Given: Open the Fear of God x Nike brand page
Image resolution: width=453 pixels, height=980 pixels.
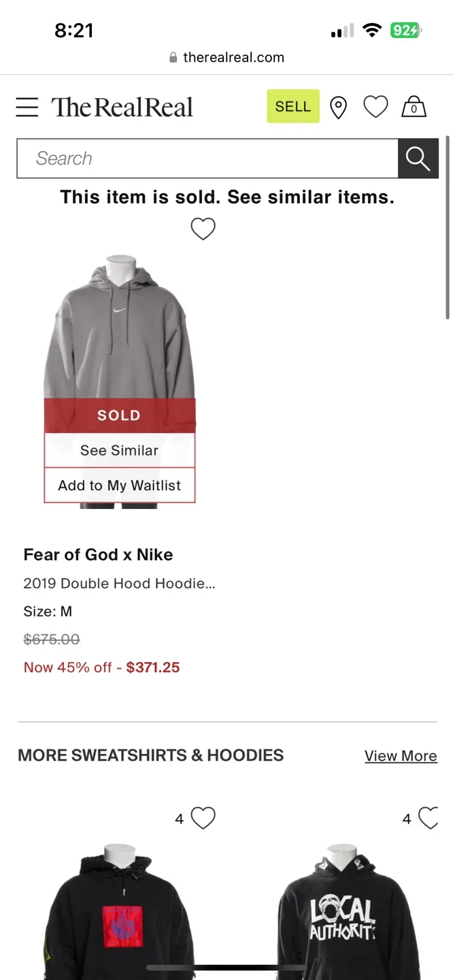Looking at the screenshot, I should pos(98,554).
